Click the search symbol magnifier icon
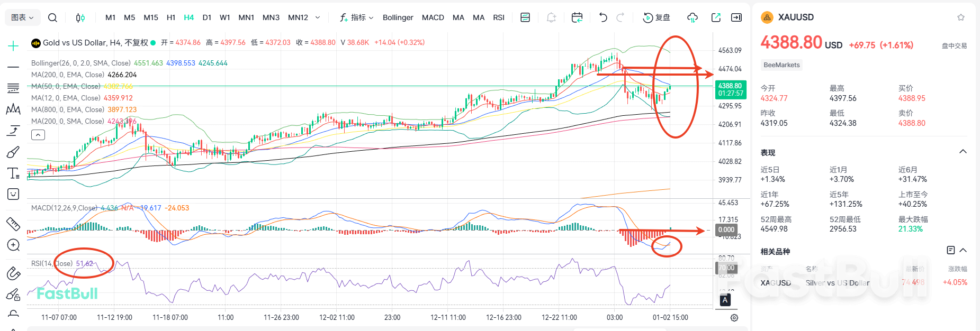Viewport: 980px width, 331px height. (x=52, y=17)
